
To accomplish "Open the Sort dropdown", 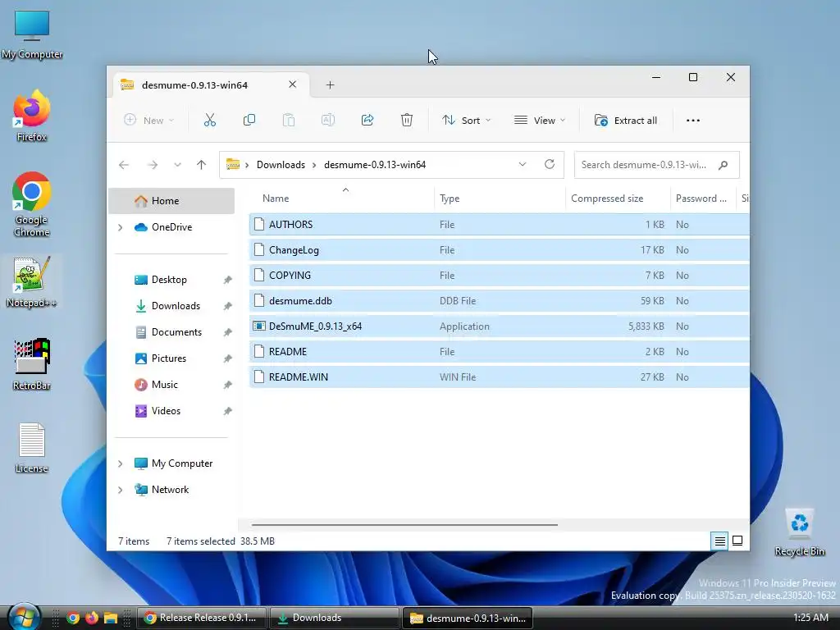I will pos(466,121).
